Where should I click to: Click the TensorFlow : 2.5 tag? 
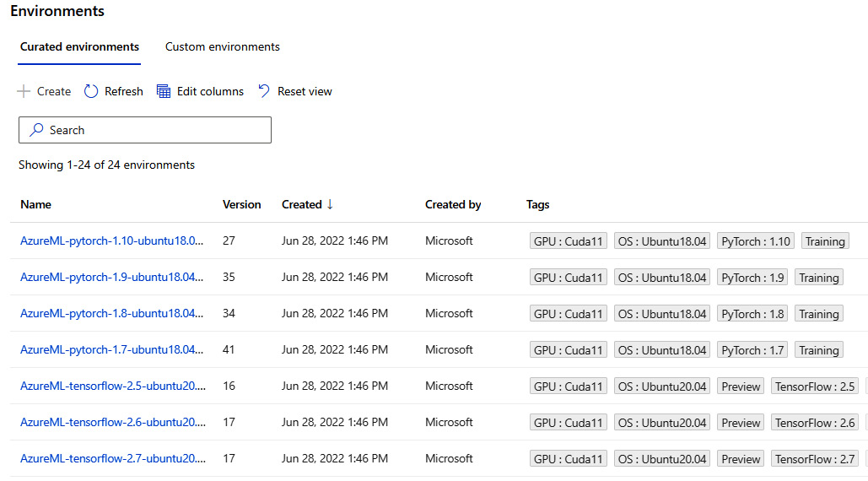(815, 386)
